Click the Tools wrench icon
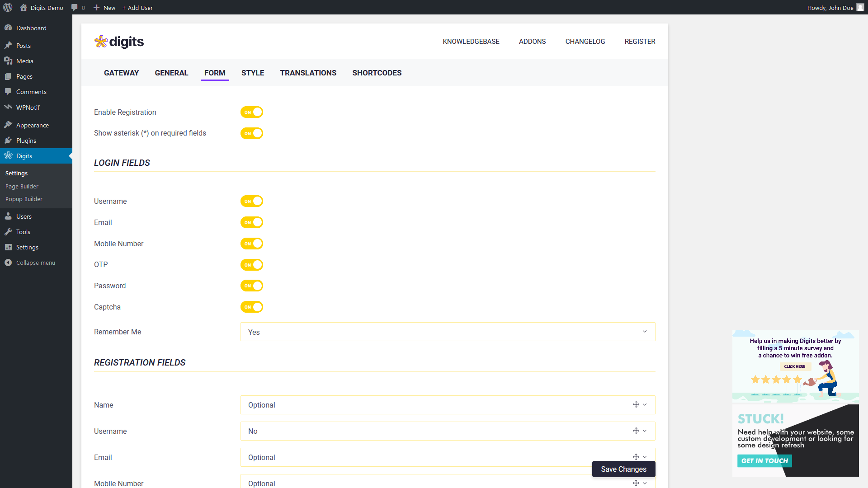 tap(8, 231)
